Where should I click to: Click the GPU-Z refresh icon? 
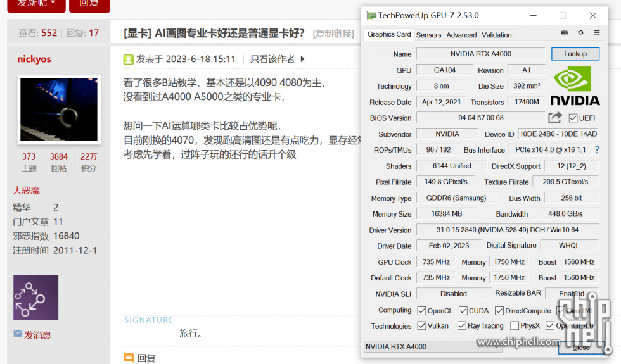point(580,32)
